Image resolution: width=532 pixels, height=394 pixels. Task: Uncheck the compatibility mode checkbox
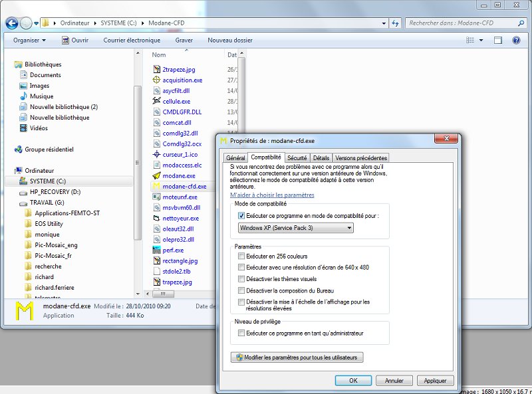(241, 216)
